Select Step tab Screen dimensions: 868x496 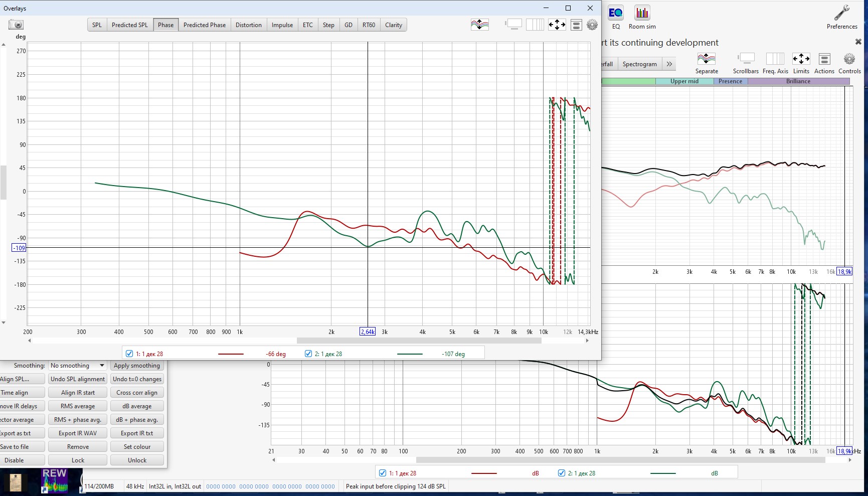click(328, 25)
